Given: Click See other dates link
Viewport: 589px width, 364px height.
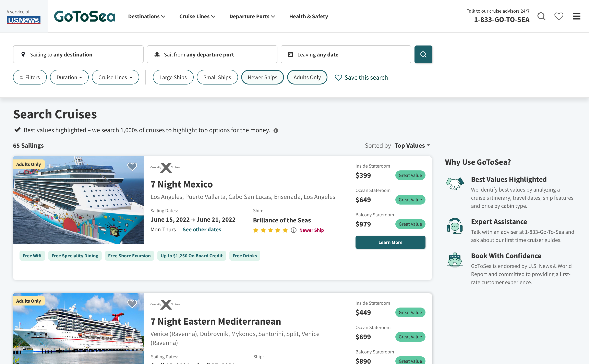Looking at the screenshot, I should 202,230.
